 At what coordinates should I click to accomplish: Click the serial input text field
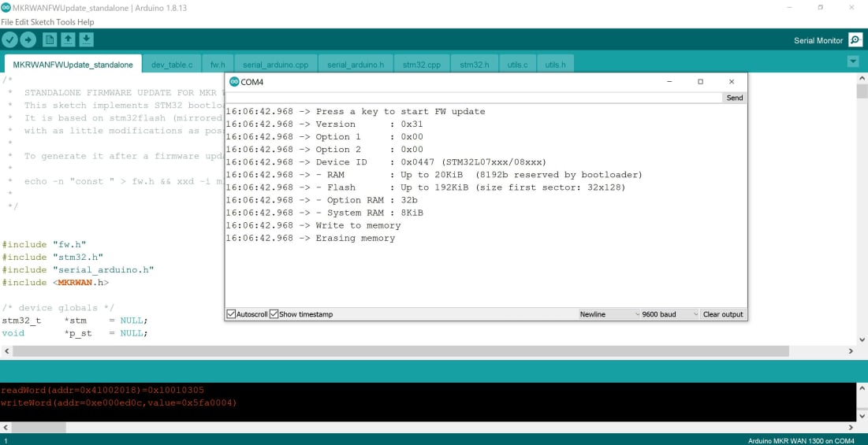pos(474,98)
